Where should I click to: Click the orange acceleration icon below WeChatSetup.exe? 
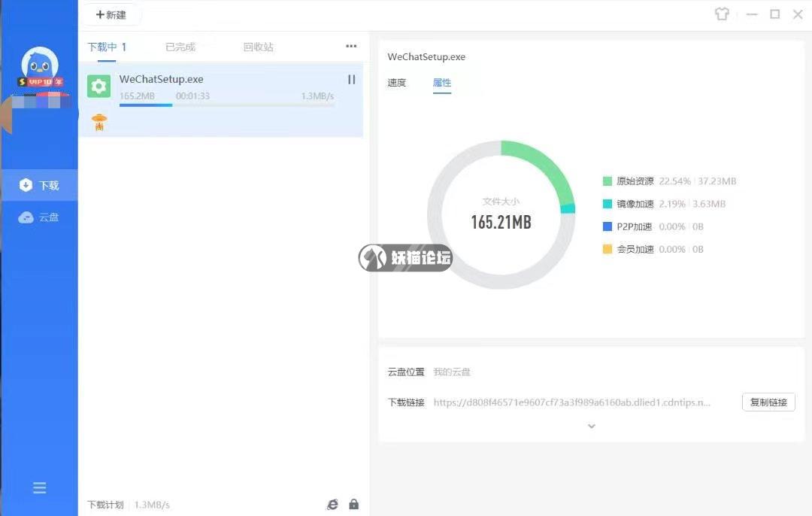(x=99, y=123)
